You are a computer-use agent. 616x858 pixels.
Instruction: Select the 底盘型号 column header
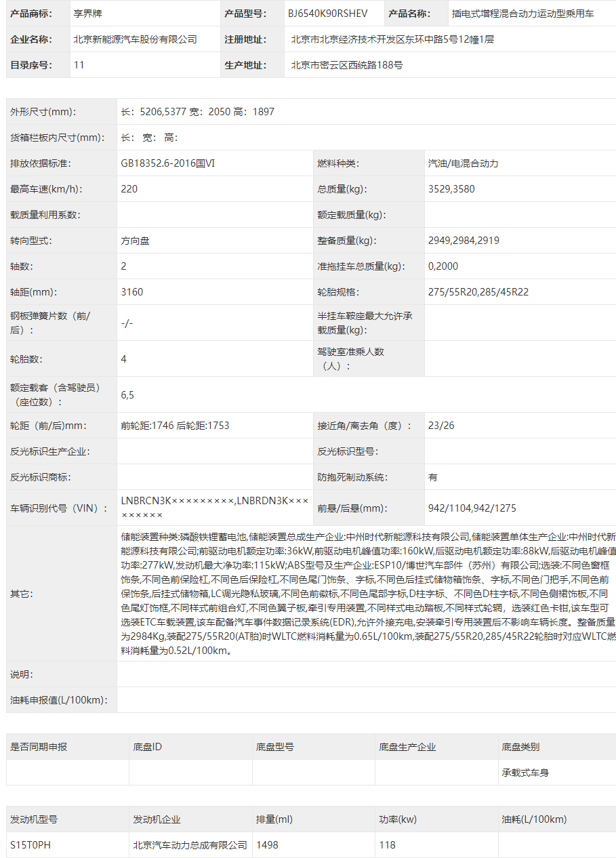click(x=275, y=747)
